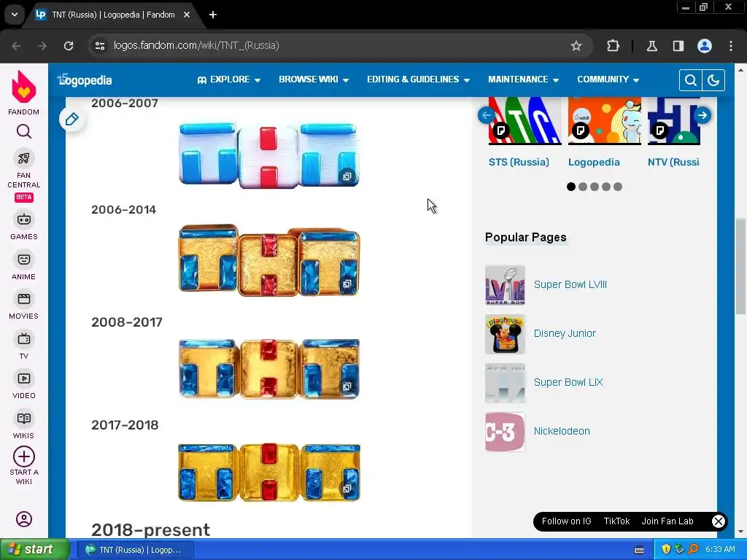This screenshot has width=747, height=560.
Task: Expand the Maintenance dropdown
Action: point(523,79)
